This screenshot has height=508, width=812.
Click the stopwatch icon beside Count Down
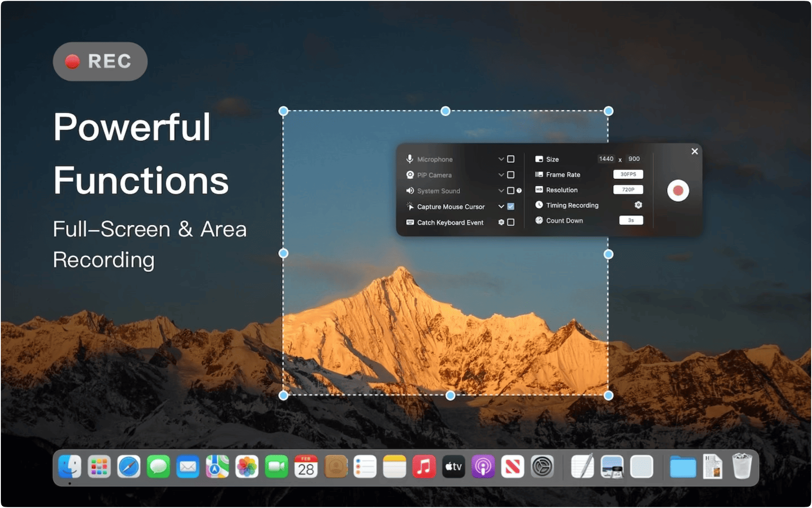pyautogui.click(x=539, y=220)
